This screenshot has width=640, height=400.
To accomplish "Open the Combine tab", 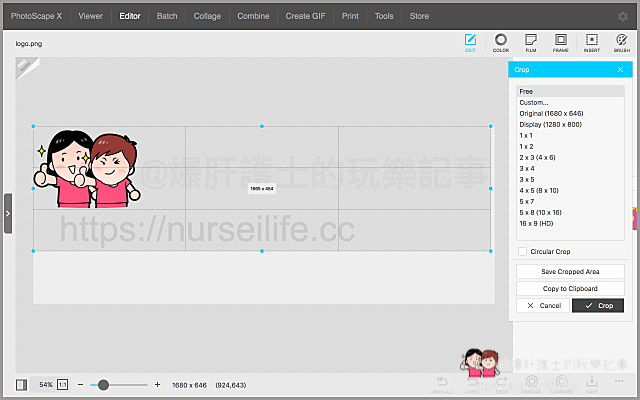I will [253, 16].
